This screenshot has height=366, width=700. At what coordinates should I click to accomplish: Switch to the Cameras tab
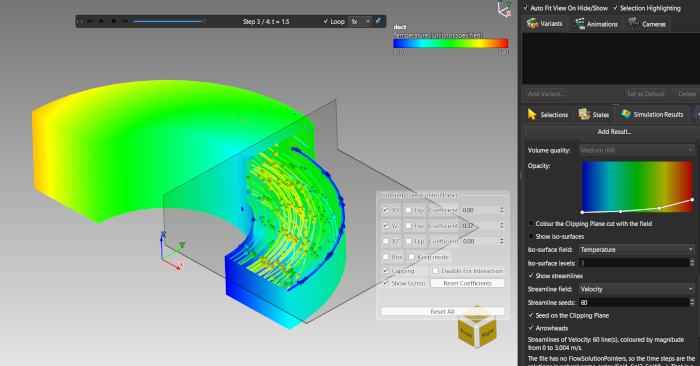coord(647,24)
